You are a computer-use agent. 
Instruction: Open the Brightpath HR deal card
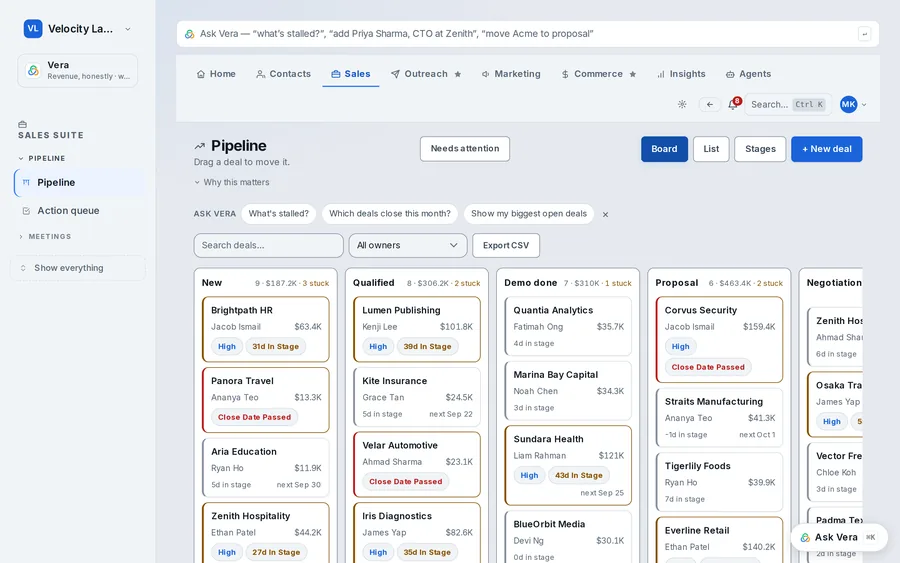pos(266,329)
